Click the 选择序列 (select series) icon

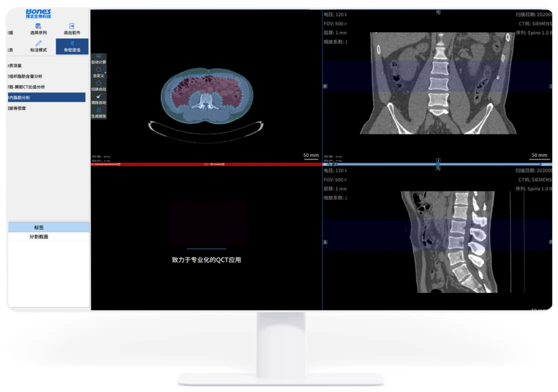(38, 26)
